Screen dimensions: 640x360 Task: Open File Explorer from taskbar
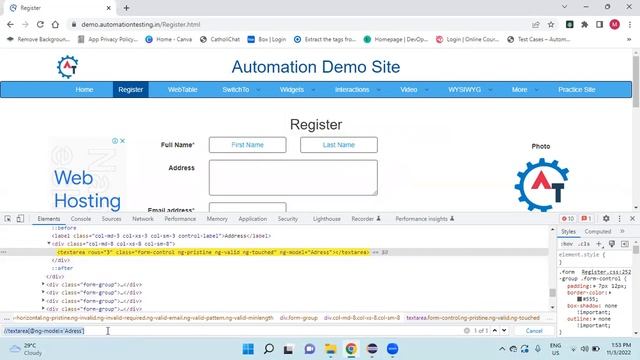[x=330, y=349]
